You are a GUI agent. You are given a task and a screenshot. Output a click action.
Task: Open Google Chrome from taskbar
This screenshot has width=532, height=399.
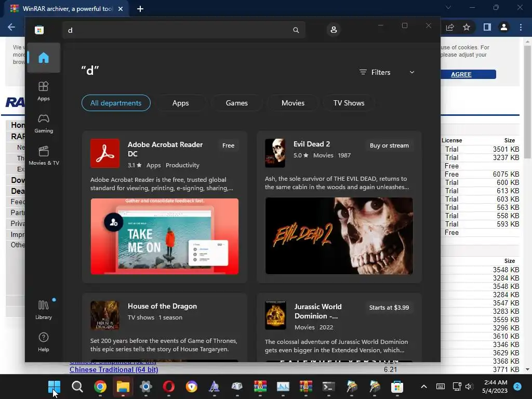pyautogui.click(x=100, y=387)
